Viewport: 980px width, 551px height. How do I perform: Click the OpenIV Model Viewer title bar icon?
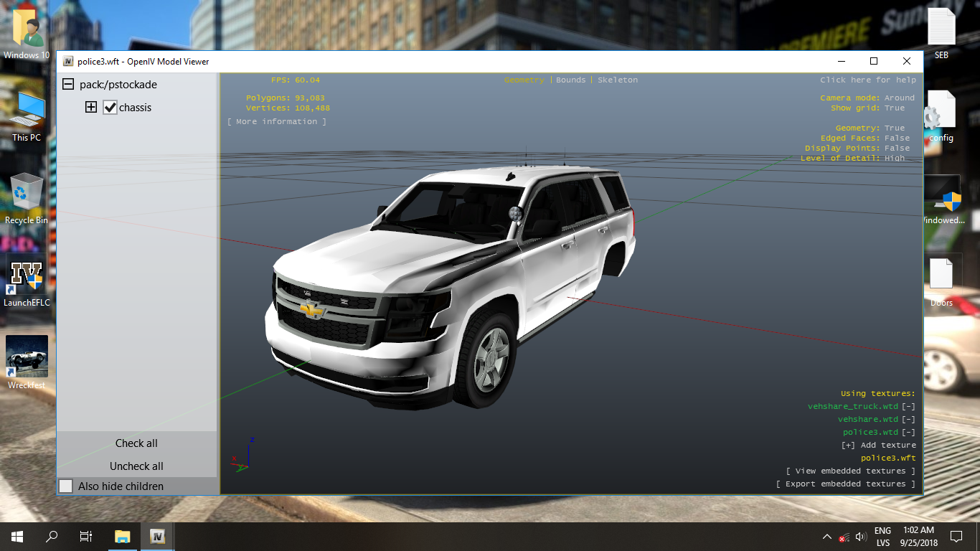click(68, 62)
